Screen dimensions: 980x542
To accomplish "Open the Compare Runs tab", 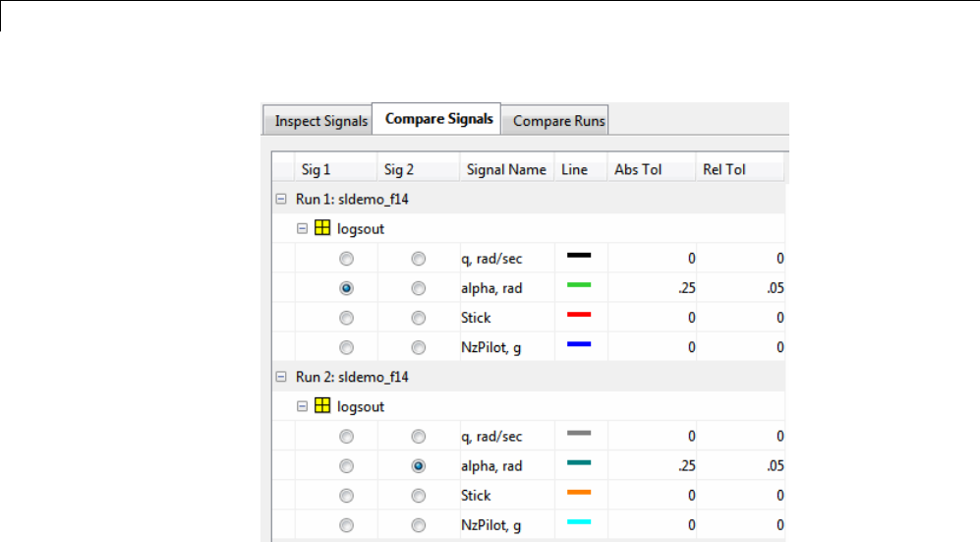I will tap(558, 121).
